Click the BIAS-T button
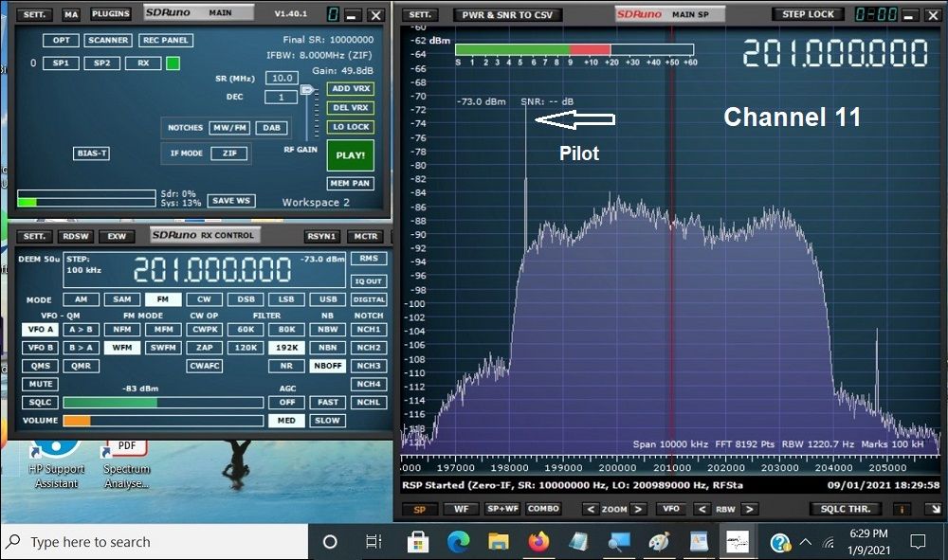 pos(92,153)
